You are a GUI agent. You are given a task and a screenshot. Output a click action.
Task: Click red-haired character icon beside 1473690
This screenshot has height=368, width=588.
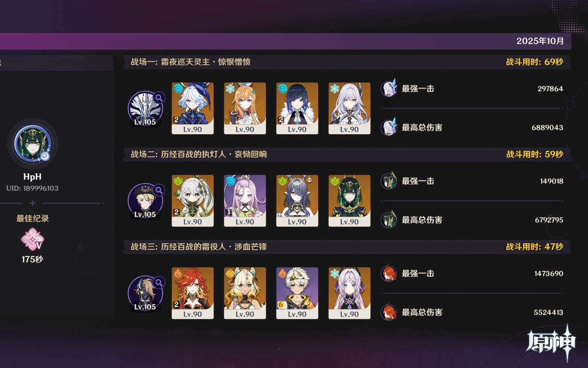point(389,273)
